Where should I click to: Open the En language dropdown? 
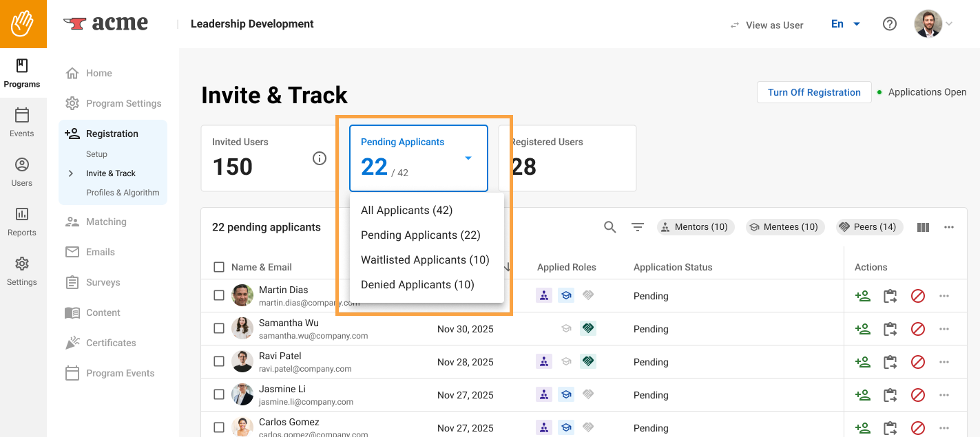click(846, 24)
